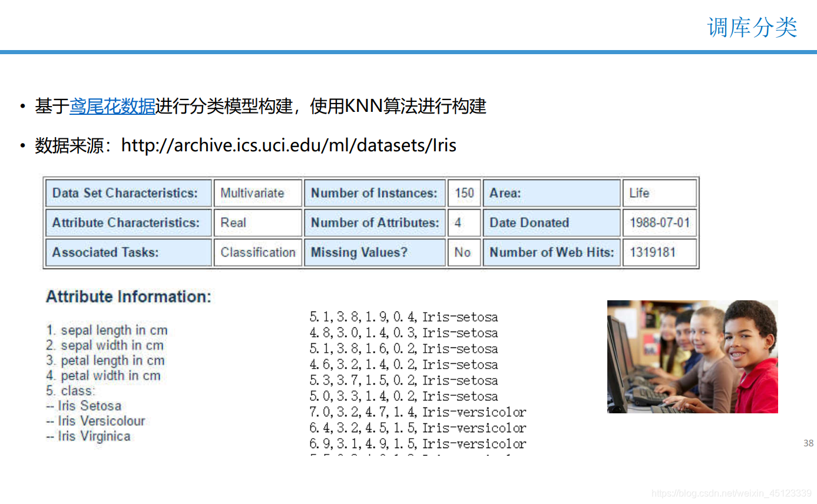Select the 'Number of Web Hits:' cell
Viewport: 817px width, 504px height.
551,253
